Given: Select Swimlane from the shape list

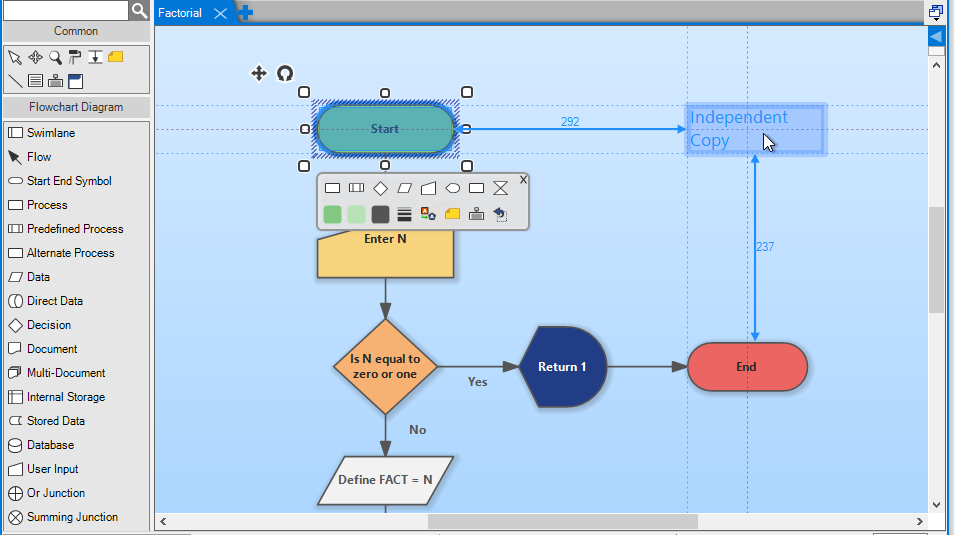Looking at the screenshot, I should 76,133.
